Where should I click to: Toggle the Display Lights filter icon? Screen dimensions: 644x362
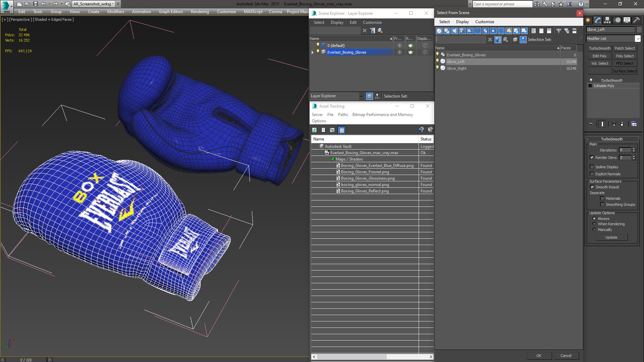454,31
